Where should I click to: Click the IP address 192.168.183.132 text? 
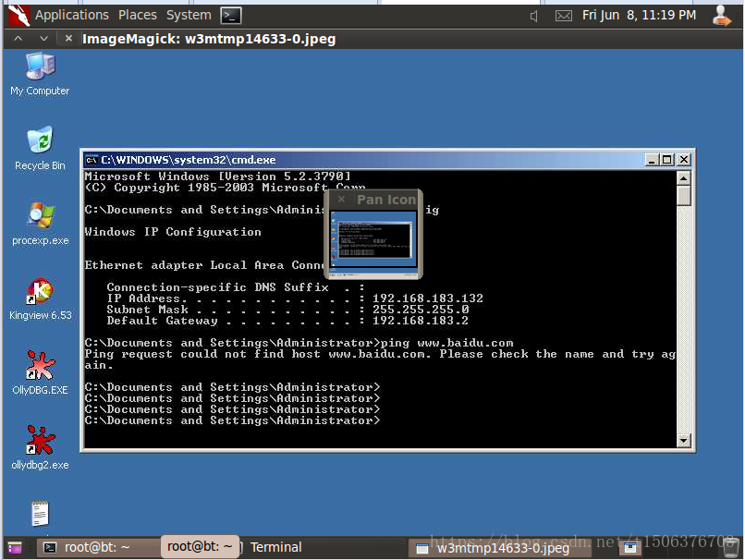[428, 298]
